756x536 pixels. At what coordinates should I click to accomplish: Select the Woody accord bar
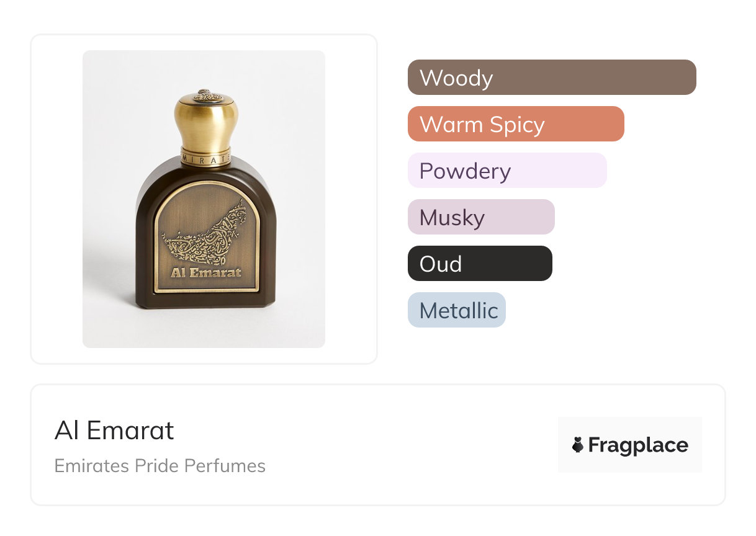point(551,78)
